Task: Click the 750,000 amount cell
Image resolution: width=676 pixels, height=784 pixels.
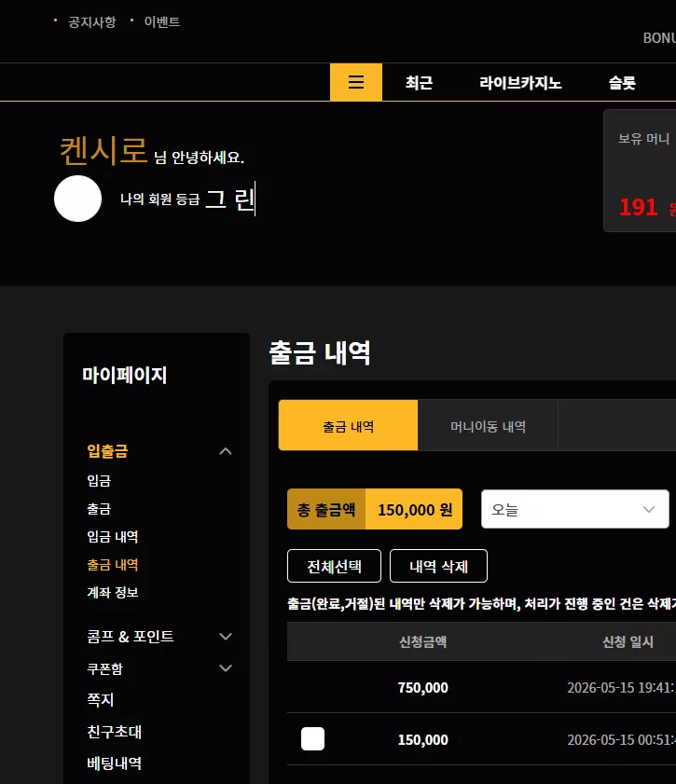Action: [423, 687]
